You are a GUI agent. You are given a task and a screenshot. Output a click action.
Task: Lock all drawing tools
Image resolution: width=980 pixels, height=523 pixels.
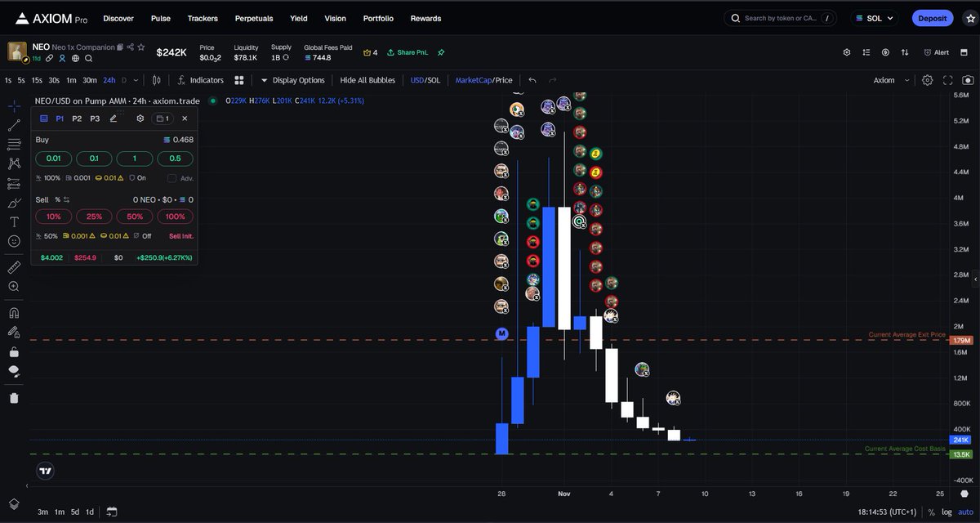pos(14,352)
